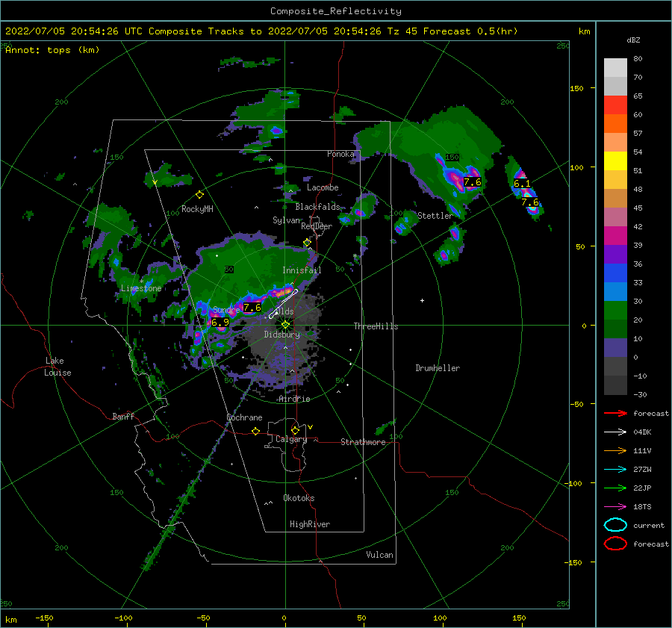Click the Lake Louise label
The height and width of the screenshot is (628, 672).
[x=57, y=367]
